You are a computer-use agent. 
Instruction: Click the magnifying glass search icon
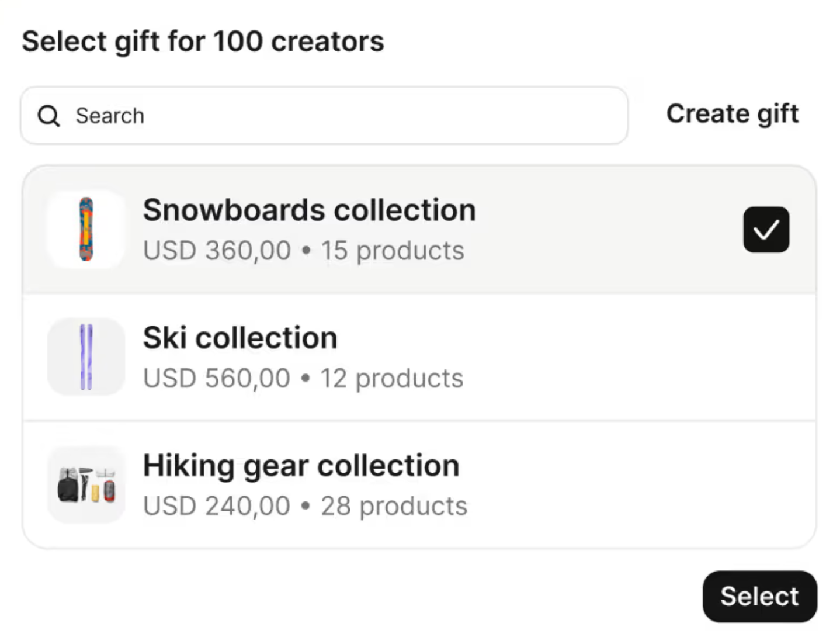(x=48, y=116)
